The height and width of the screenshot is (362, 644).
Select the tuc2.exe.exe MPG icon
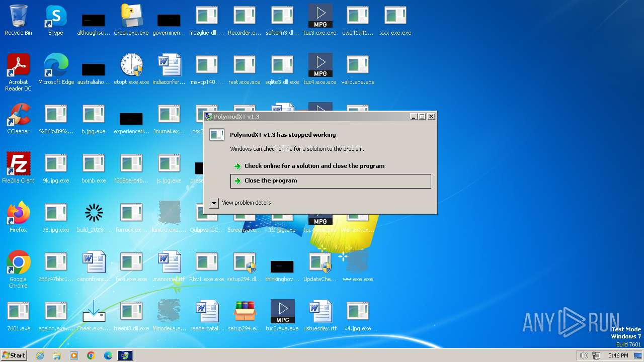tap(282, 316)
